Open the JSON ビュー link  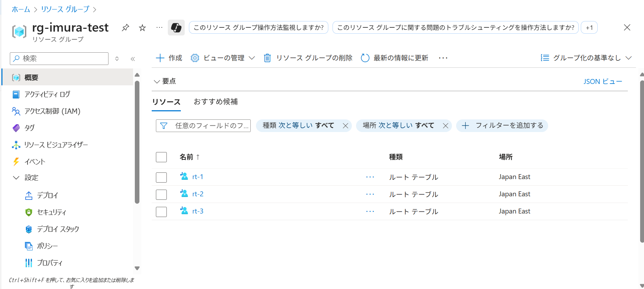[603, 81]
